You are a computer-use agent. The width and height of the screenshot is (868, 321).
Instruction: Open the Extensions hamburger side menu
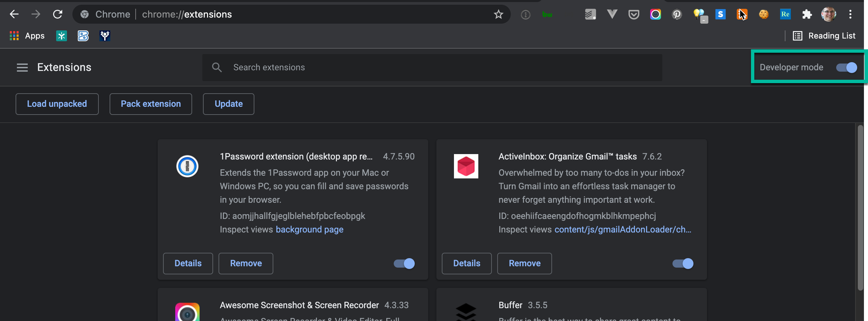tap(22, 68)
